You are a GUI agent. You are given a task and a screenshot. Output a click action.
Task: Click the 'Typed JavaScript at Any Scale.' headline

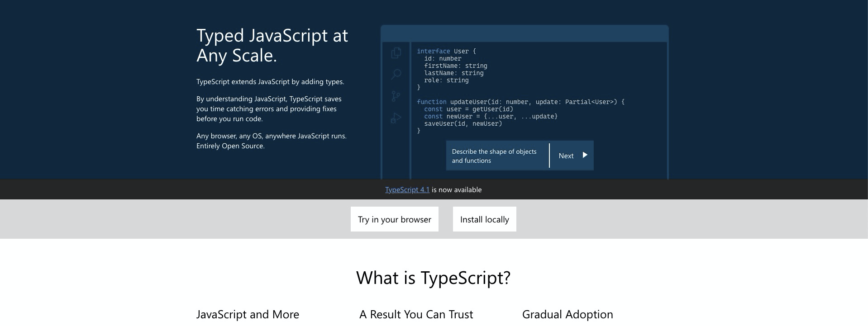point(272,46)
